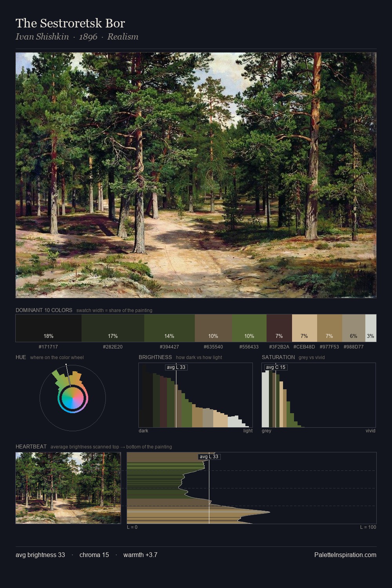The image size is (392, 588).
Task: Click the 'where on the color wheel' caption
Action: [x=57, y=358]
